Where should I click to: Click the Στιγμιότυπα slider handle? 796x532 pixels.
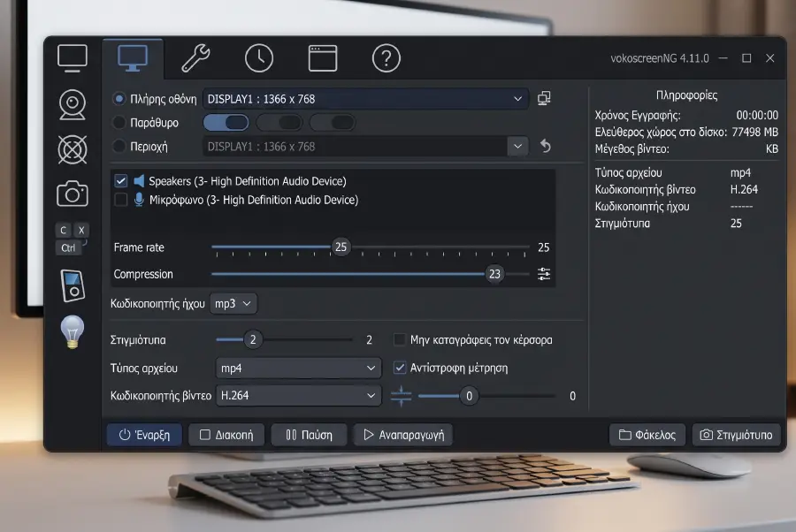pos(253,339)
